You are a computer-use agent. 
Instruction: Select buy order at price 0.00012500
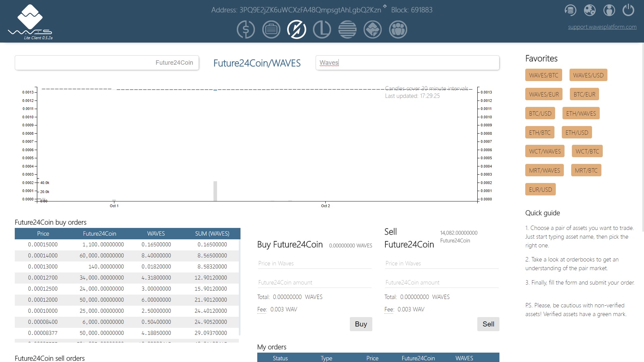(127, 289)
